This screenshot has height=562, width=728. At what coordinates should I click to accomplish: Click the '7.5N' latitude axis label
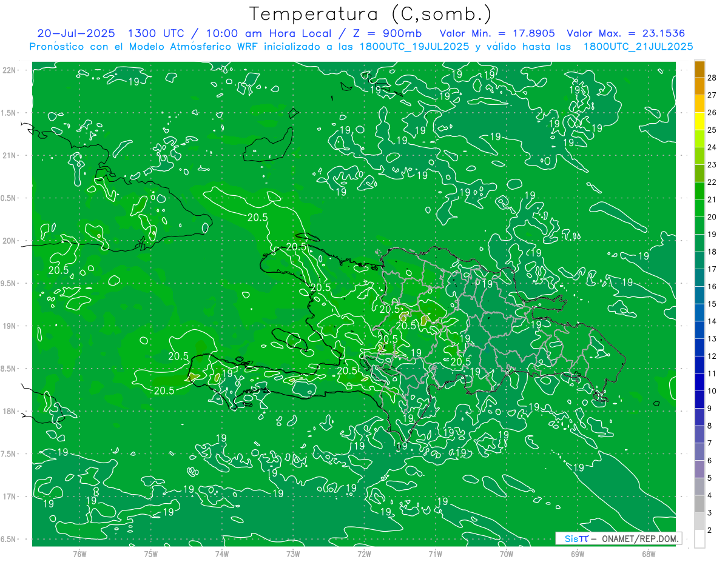tap(9, 455)
